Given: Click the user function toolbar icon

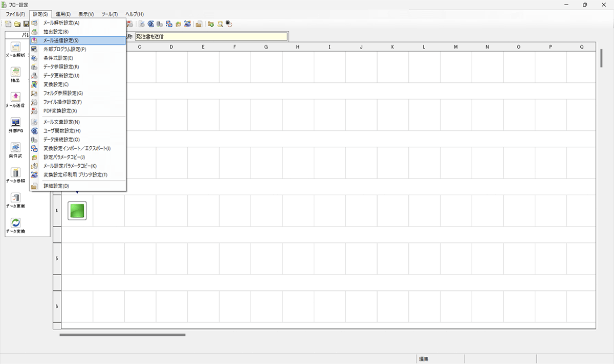Looking at the screenshot, I should 151,24.
